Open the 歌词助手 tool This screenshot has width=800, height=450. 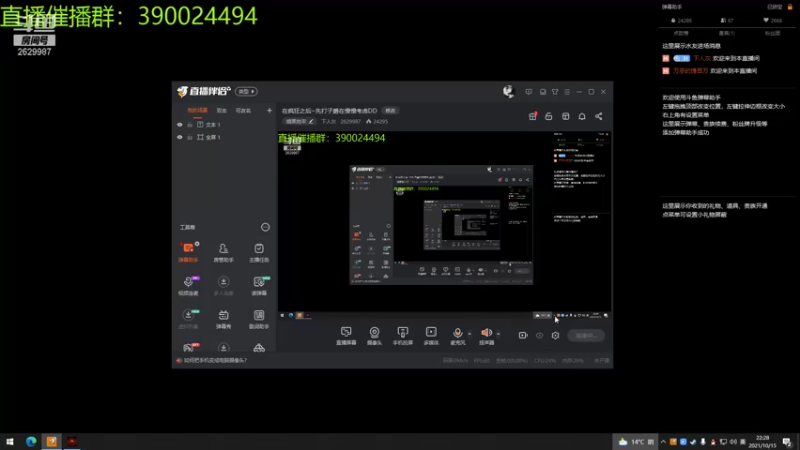click(x=259, y=319)
